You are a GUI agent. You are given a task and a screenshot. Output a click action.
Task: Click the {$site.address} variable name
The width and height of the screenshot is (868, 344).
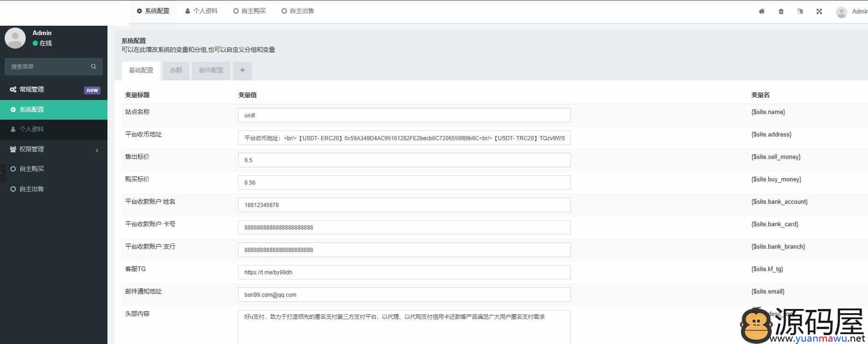tap(771, 135)
